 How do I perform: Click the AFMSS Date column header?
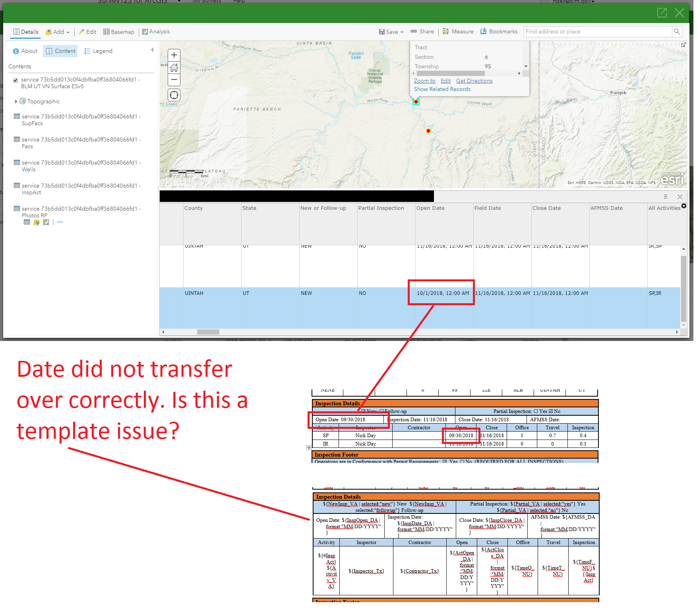pyautogui.click(x=619, y=224)
